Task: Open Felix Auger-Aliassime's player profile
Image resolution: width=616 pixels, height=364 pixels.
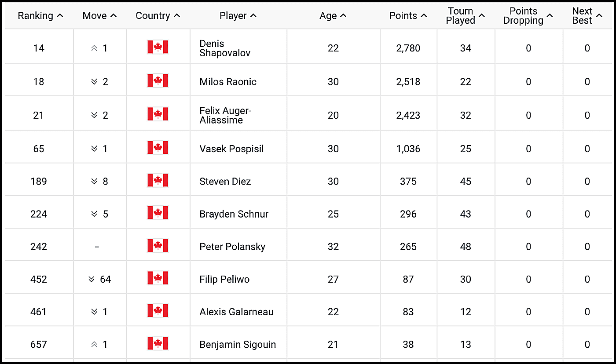Action: tap(226, 116)
